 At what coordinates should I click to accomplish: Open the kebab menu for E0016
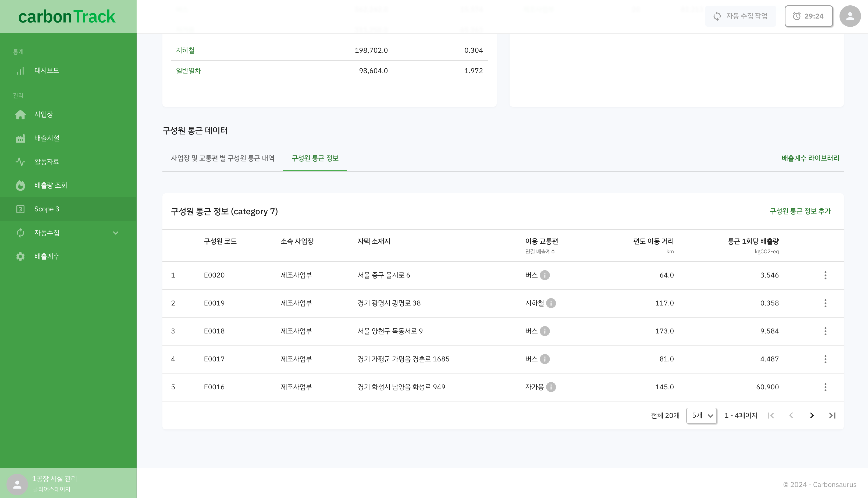click(x=825, y=387)
